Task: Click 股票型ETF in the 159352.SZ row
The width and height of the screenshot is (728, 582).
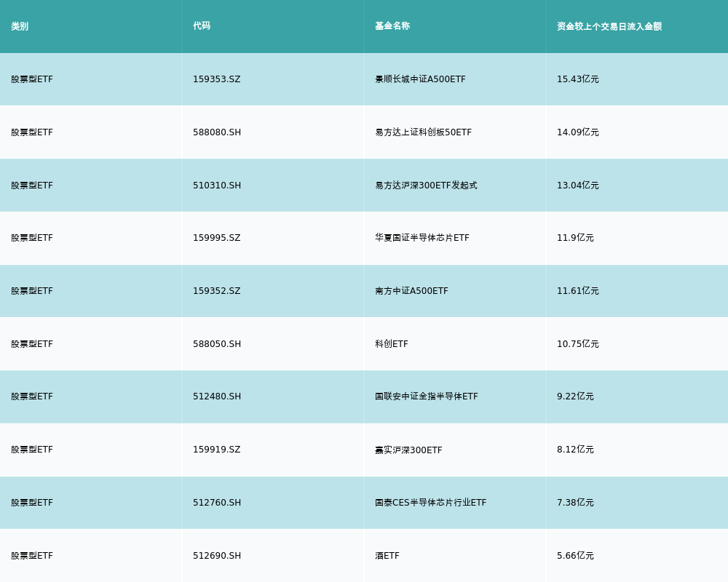Action: [32, 291]
